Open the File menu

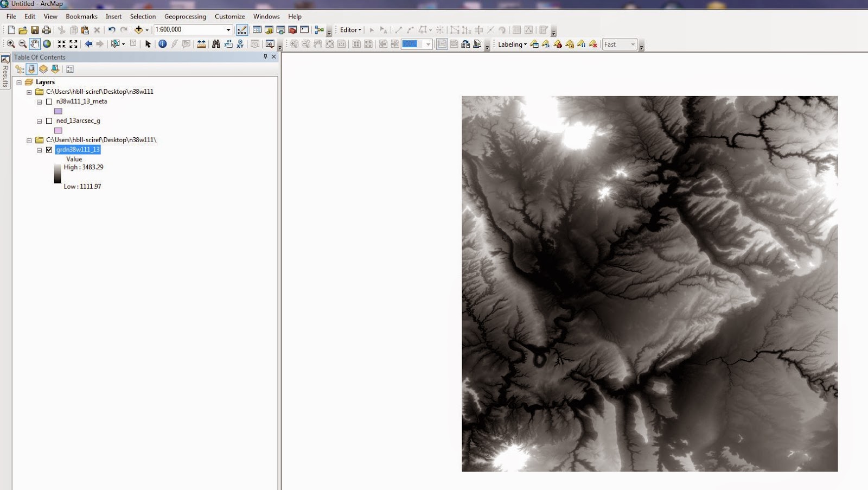11,16
